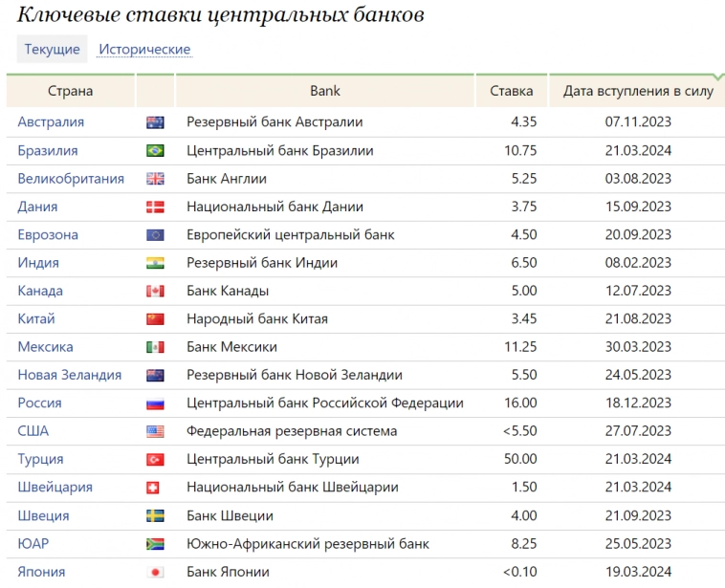
Task: Switch to the Исторические tab
Action: 144,50
